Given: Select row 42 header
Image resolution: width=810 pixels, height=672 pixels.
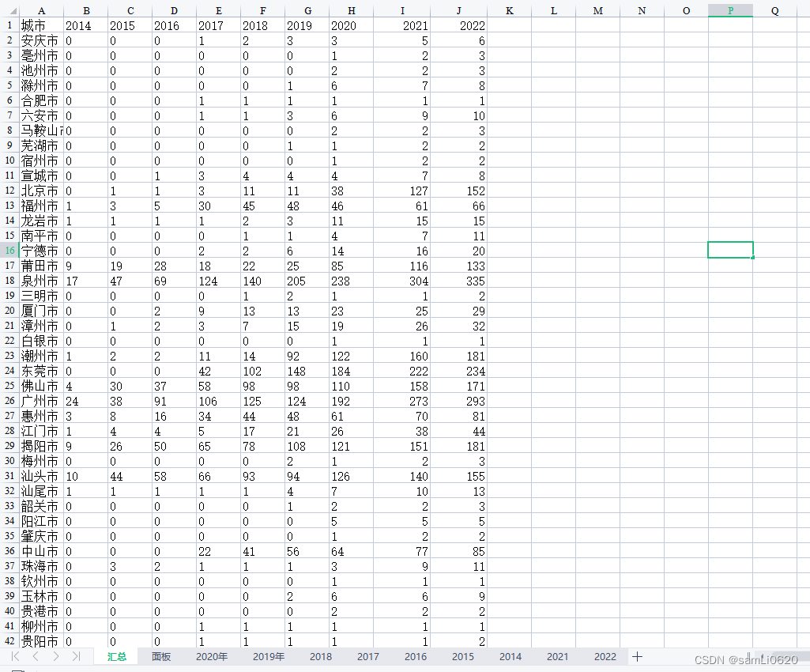Looking at the screenshot, I should [9, 641].
